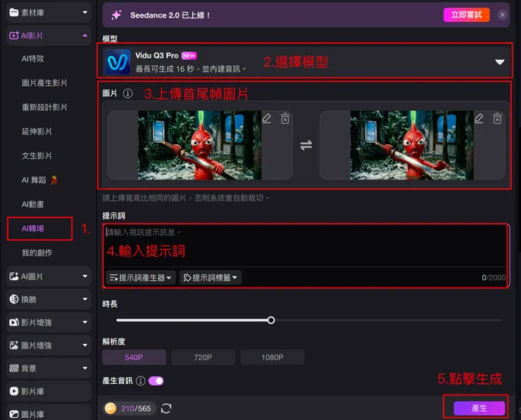Screen dimensions: 521x420
Task: Click the info icon next to 產生音訊
Action: pos(141,381)
